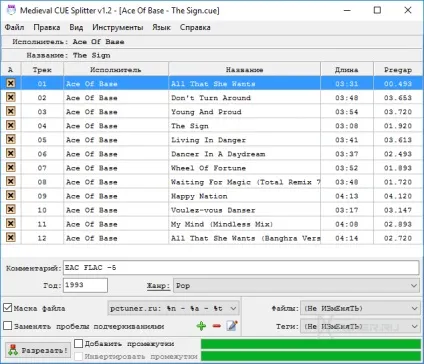This screenshot has width=424, height=364.
Task: Maximize the CUE Splitter window
Action: [x=377, y=10]
